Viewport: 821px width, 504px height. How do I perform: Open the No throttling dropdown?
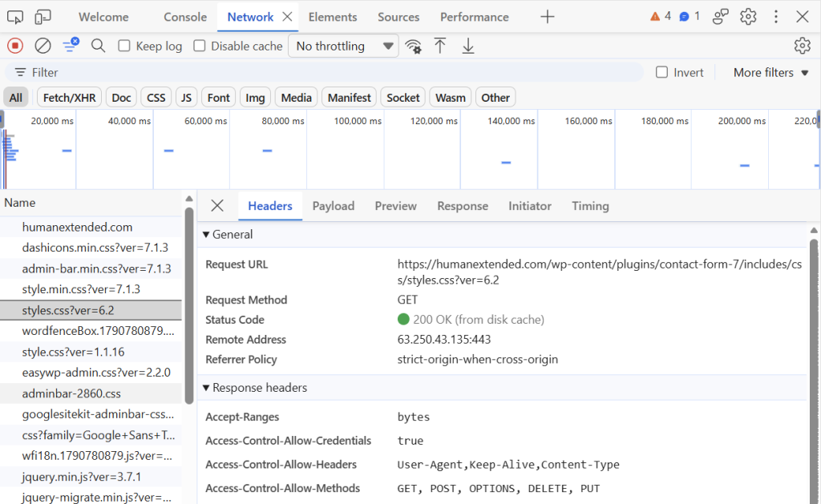coord(343,46)
